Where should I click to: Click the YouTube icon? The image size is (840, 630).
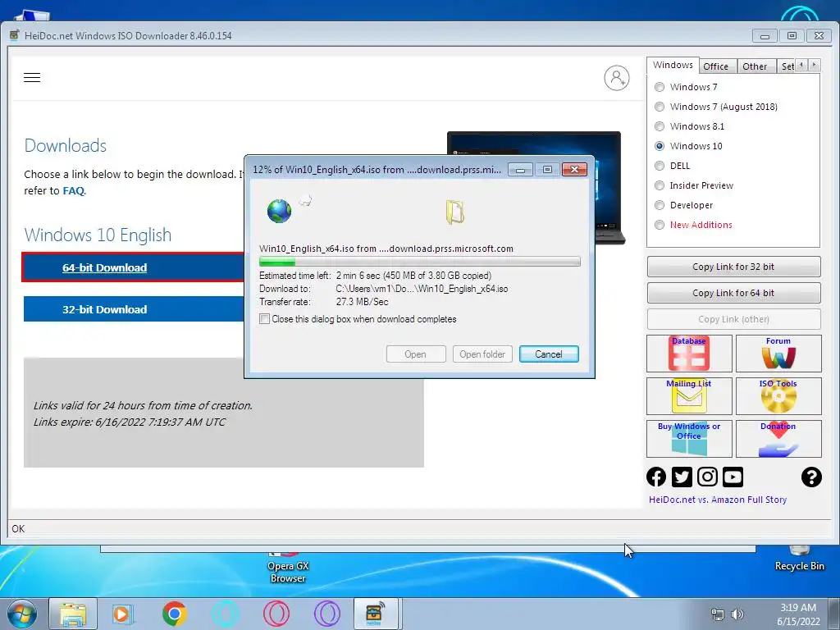pos(733,477)
